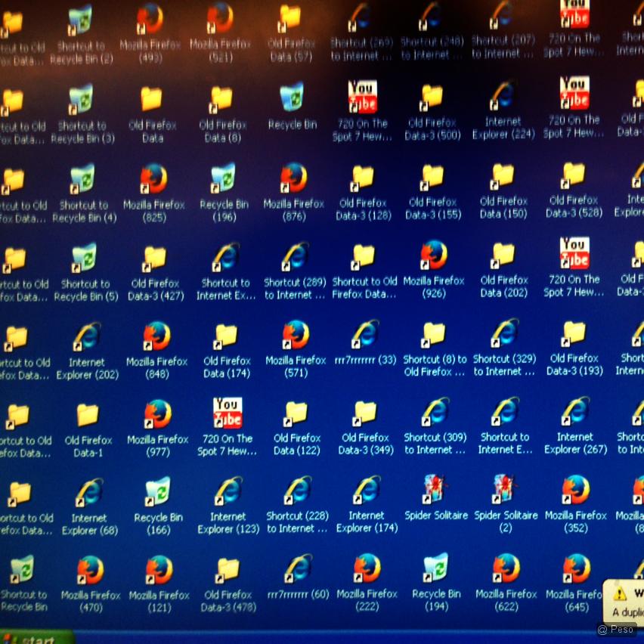
Task: Select the Recycle Bin (196) icon
Action: pos(223,180)
